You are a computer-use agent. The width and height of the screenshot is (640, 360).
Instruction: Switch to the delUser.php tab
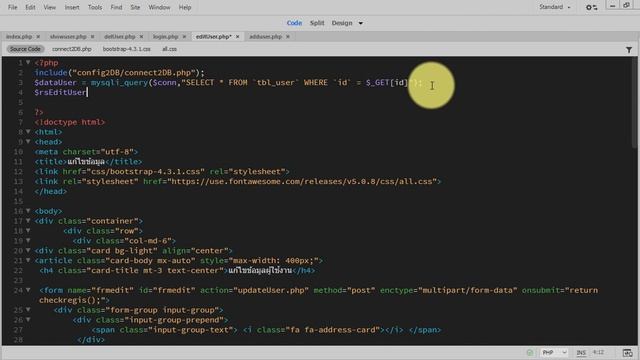[120, 37]
